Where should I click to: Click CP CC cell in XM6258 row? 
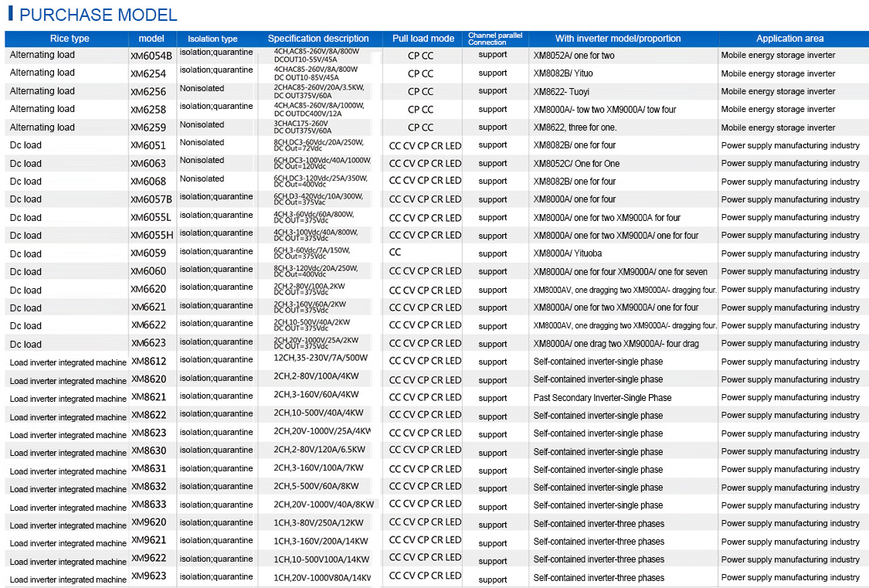pyautogui.click(x=420, y=110)
